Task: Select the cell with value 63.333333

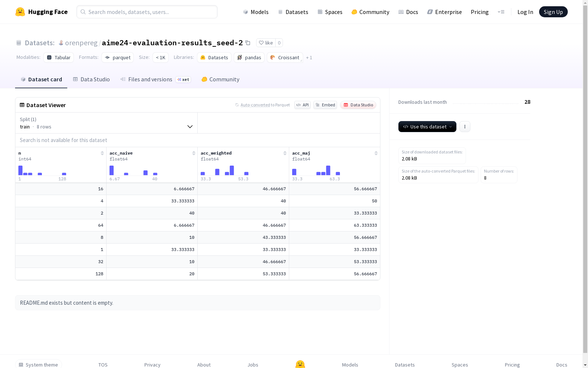Action: point(334,225)
